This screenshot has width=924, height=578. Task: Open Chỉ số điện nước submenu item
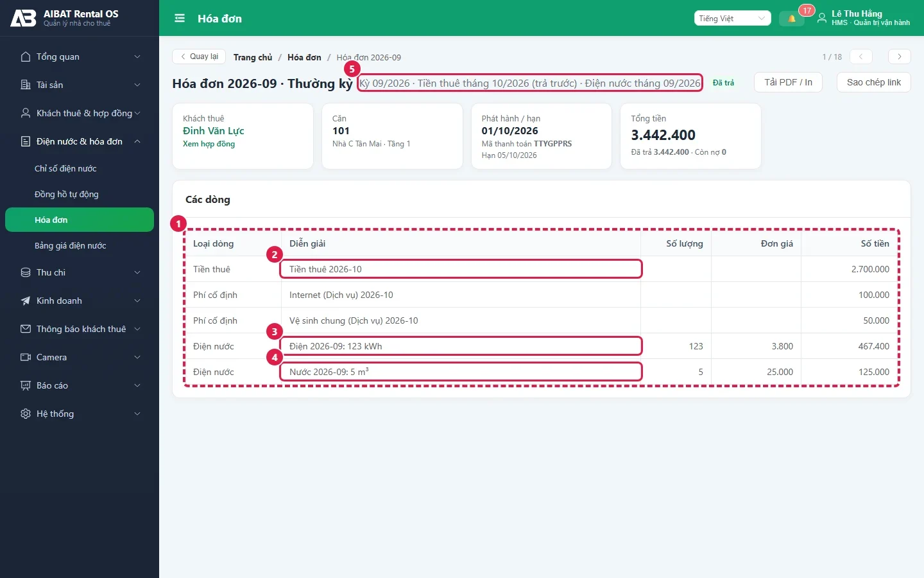pyautogui.click(x=80, y=168)
